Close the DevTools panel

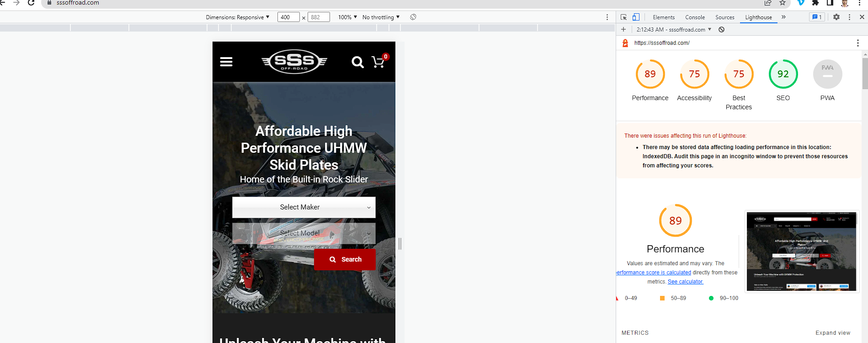point(862,17)
